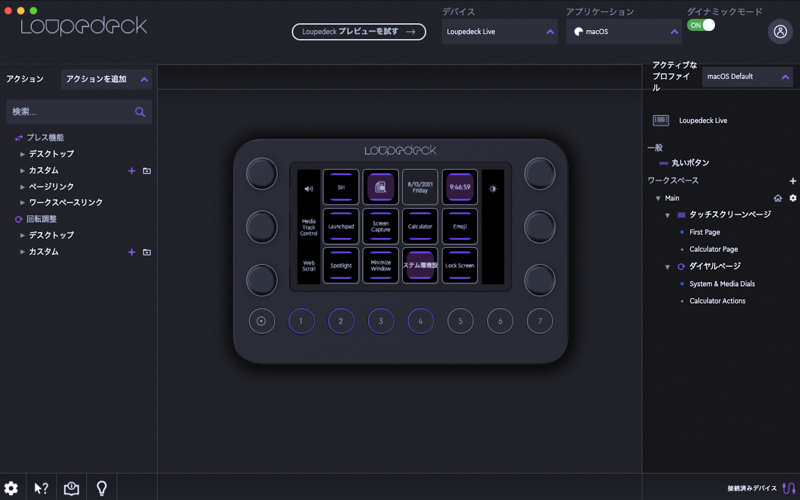
Task: Select System & Media Dials page
Action: coord(722,284)
